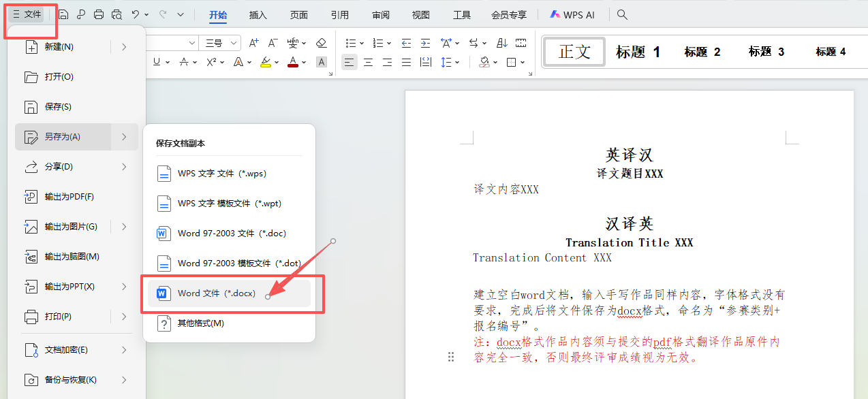Open the font color dropdown arrow
This screenshot has width=868, height=399.
[305, 62]
